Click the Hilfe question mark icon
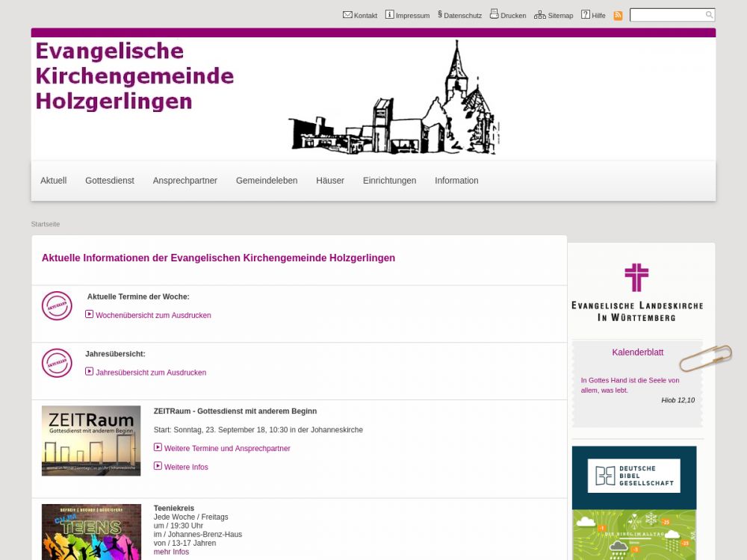This screenshot has width=747, height=560. pyautogui.click(x=586, y=15)
